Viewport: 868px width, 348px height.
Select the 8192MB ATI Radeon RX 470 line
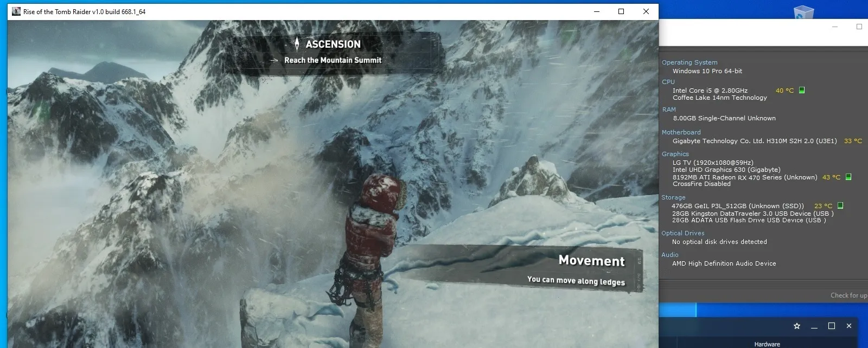tap(745, 177)
